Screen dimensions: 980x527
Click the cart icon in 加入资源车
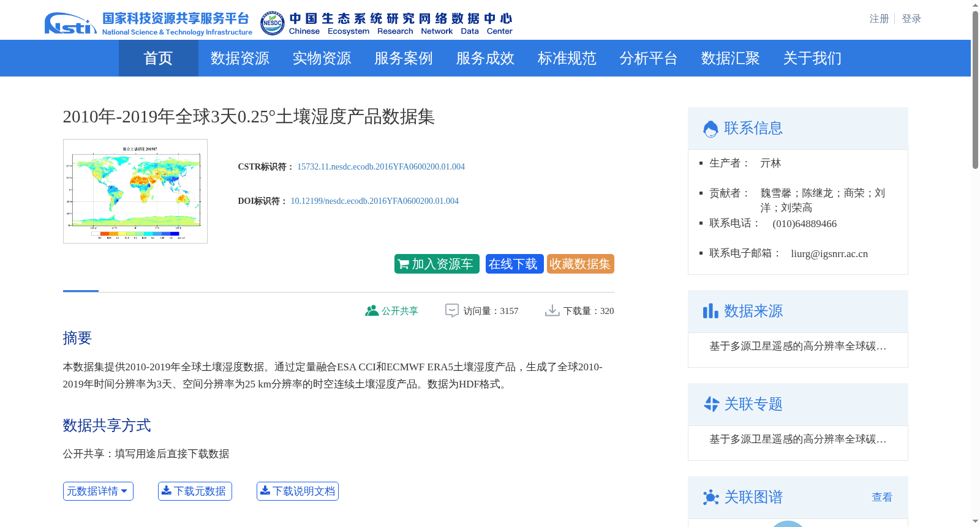click(x=404, y=264)
